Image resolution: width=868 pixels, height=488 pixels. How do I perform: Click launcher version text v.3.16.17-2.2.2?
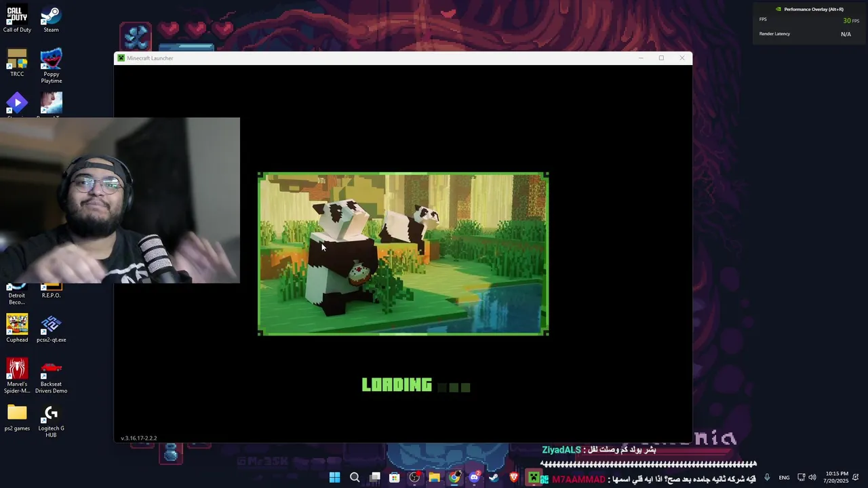138,438
